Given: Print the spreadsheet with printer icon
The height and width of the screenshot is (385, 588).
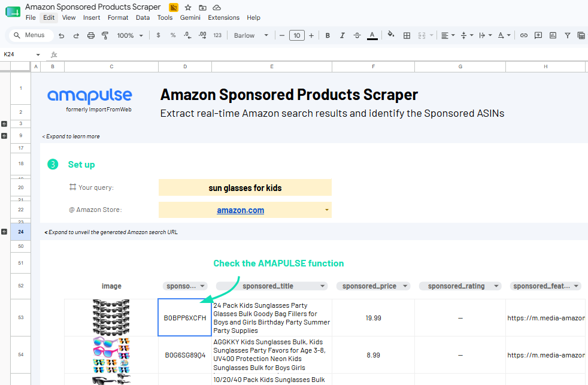Looking at the screenshot, I should click(91, 35).
